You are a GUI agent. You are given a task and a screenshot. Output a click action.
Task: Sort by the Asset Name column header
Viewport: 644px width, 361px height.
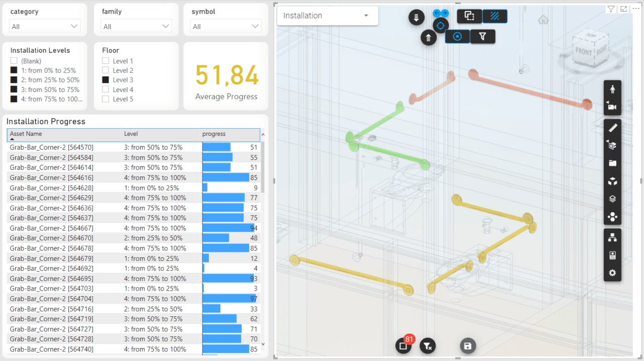[26, 134]
